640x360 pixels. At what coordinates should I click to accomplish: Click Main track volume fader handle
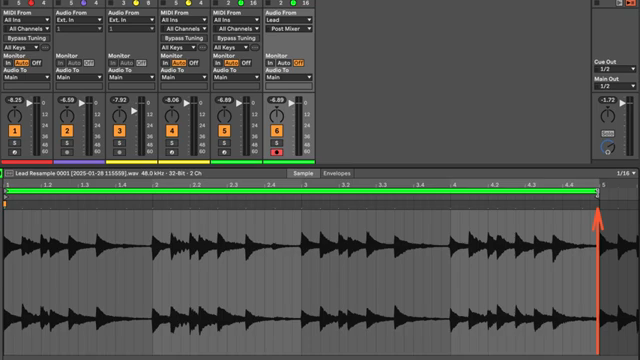622,103
